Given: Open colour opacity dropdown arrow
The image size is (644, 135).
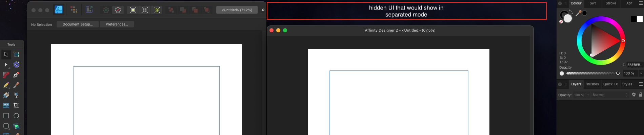Looking at the screenshot, I should click(641, 73).
